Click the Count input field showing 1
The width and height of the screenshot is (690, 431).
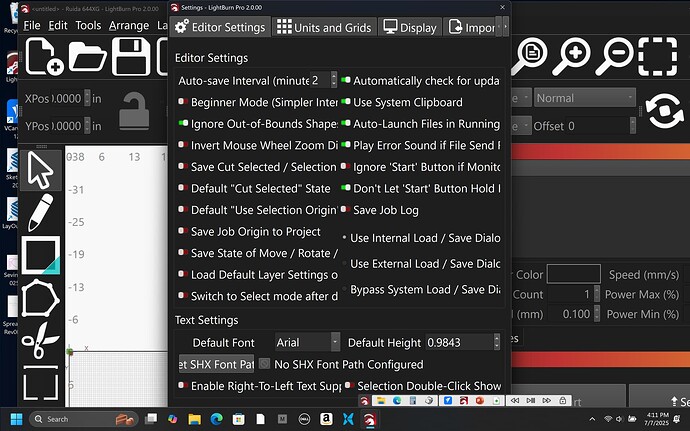[x=570, y=295]
